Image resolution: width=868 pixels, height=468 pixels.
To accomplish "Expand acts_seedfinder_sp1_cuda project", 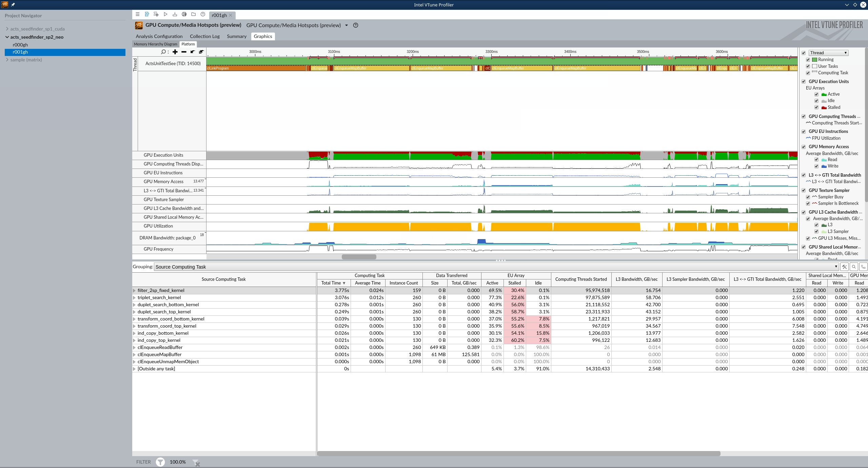I will (x=7, y=29).
